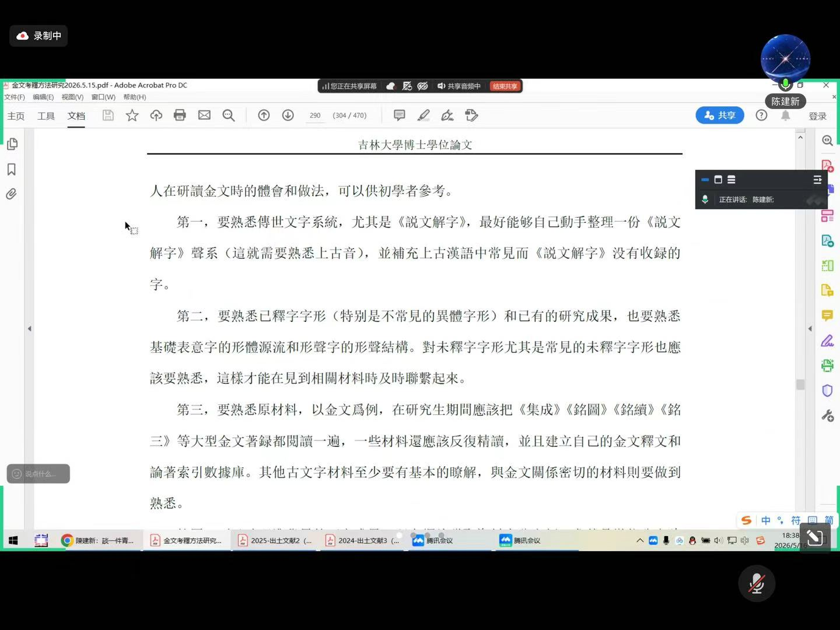Open the green Scan & OCR tool

coord(827,366)
